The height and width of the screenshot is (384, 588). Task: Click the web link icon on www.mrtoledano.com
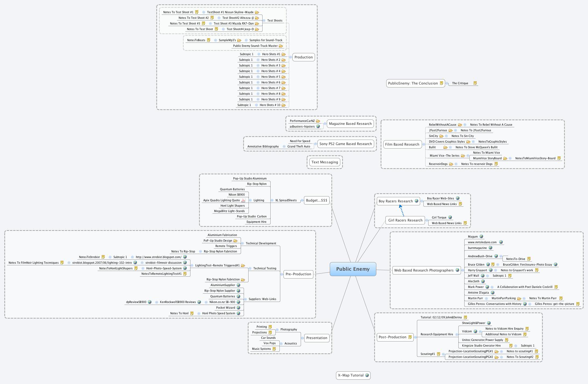501,242
